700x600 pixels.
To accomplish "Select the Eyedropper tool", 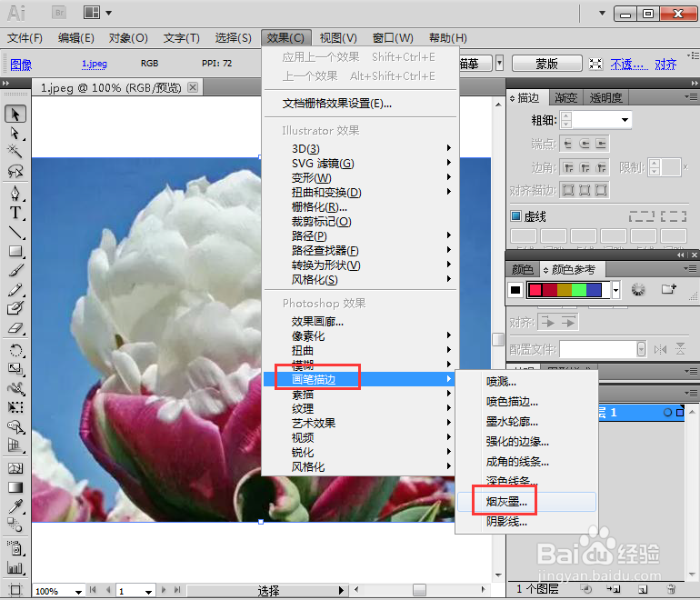I will click(x=15, y=506).
